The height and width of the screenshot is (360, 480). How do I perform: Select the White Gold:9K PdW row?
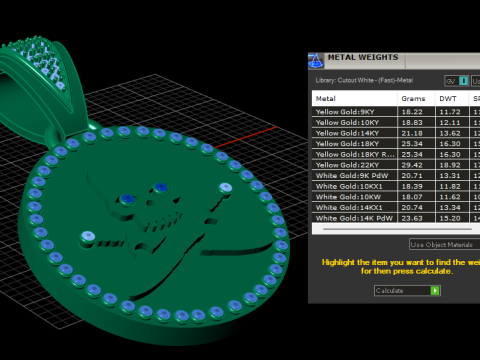tap(396, 176)
